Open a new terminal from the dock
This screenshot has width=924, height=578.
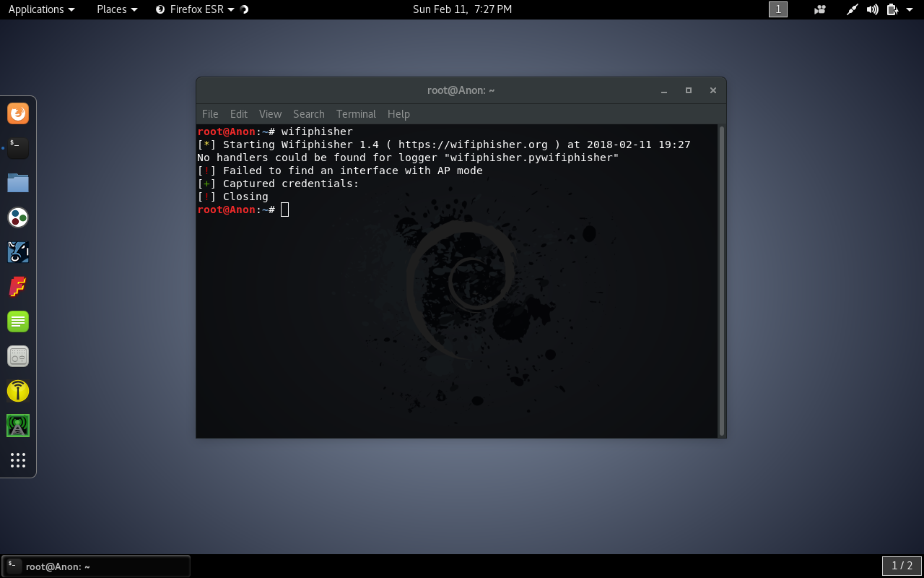(17, 148)
